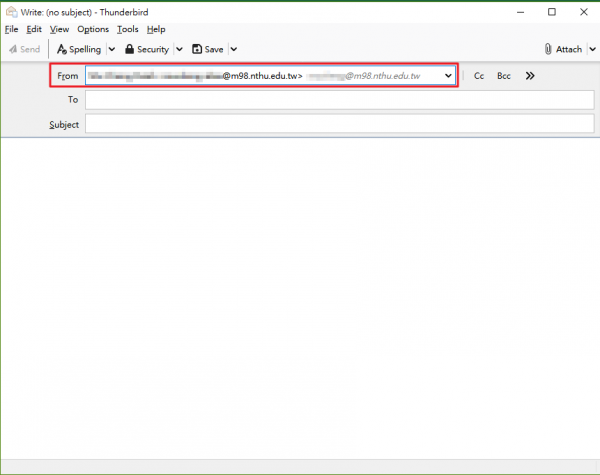Screen dimensions: 600x475
Task: Click the Attach paperclip button
Action: [x=563, y=49]
